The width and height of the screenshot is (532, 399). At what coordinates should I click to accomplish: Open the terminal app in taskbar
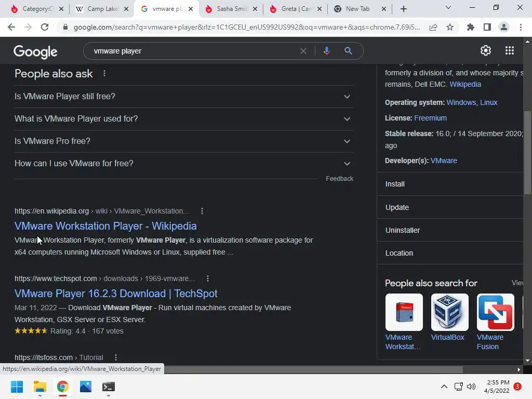point(109,387)
